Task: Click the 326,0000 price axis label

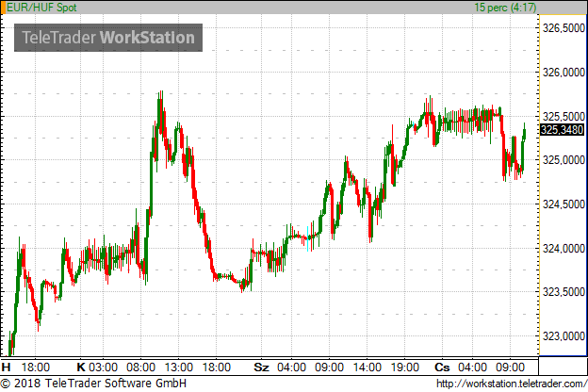Action: click(x=563, y=72)
